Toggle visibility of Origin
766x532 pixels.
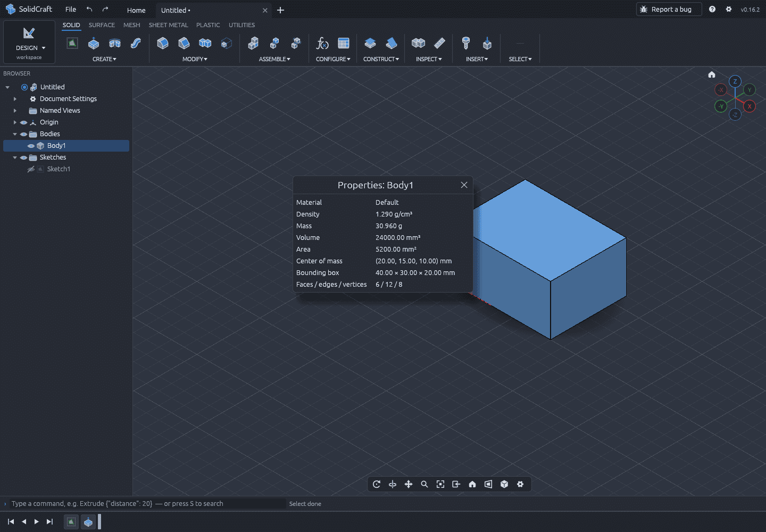coord(23,122)
